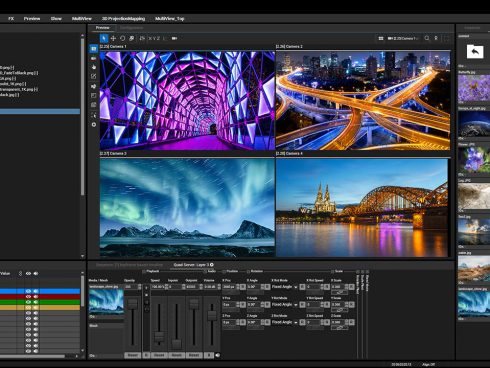This screenshot has width=490, height=368.
Task: Select the move tool with crossed arrows
Action: pos(113,38)
